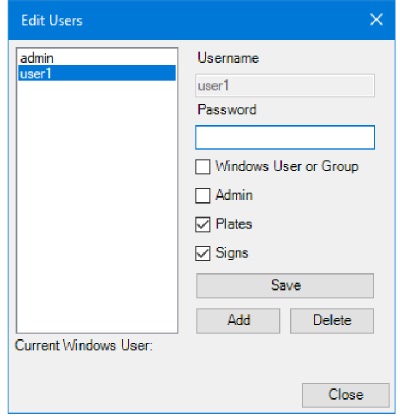Click the Password label text

tap(227, 110)
